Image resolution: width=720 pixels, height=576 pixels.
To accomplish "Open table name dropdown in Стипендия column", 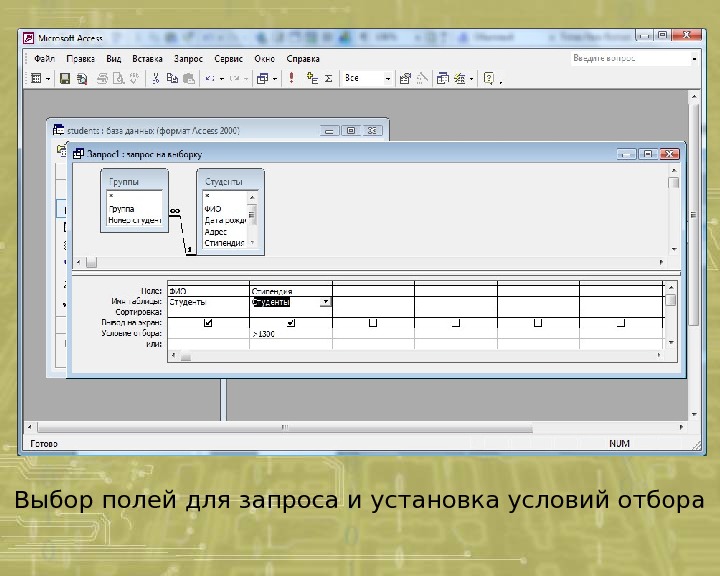I will pos(326,302).
